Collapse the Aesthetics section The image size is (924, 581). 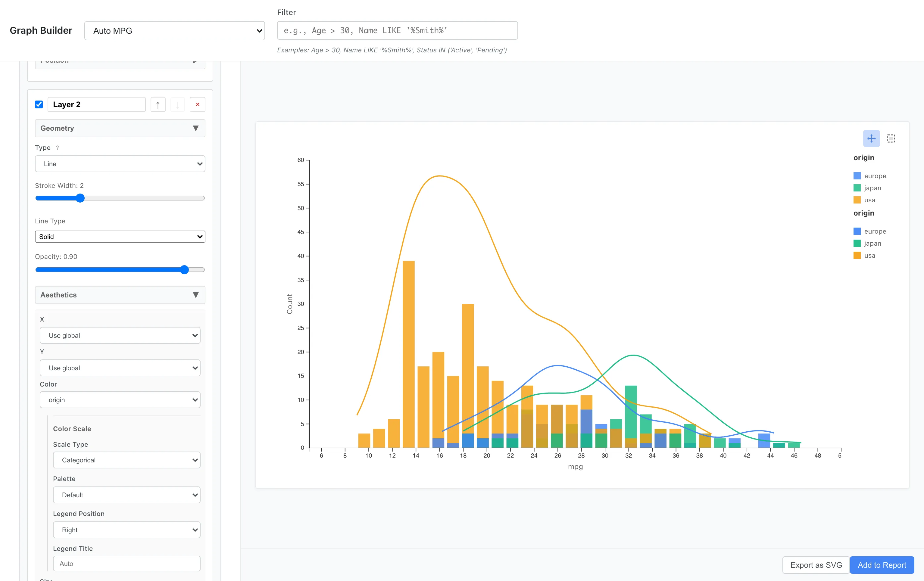196,295
